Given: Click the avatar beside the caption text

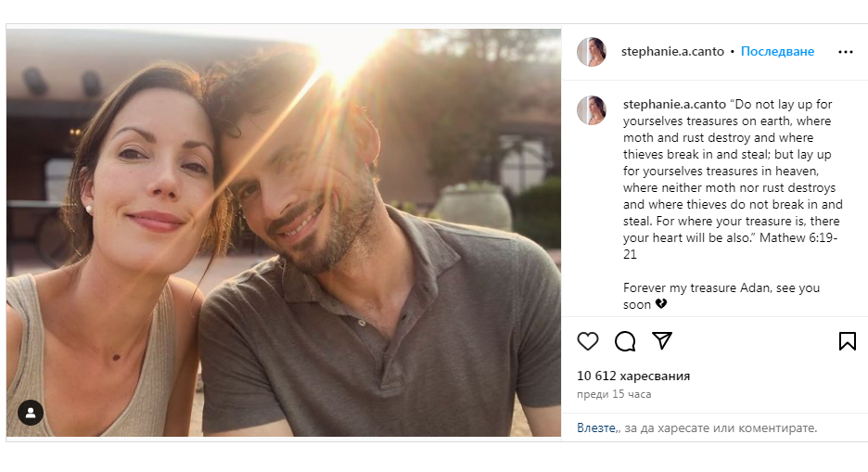Looking at the screenshot, I should [x=592, y=110].
